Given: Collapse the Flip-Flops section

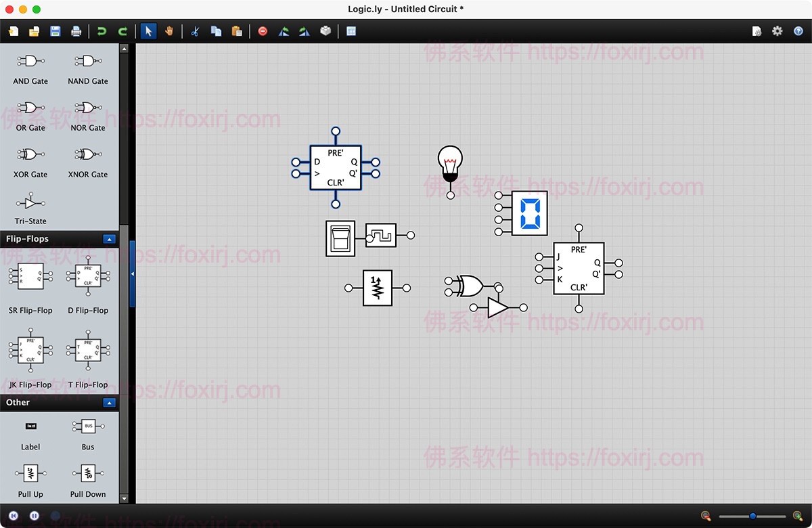Looking at the screenshot, I should (109, 239).
